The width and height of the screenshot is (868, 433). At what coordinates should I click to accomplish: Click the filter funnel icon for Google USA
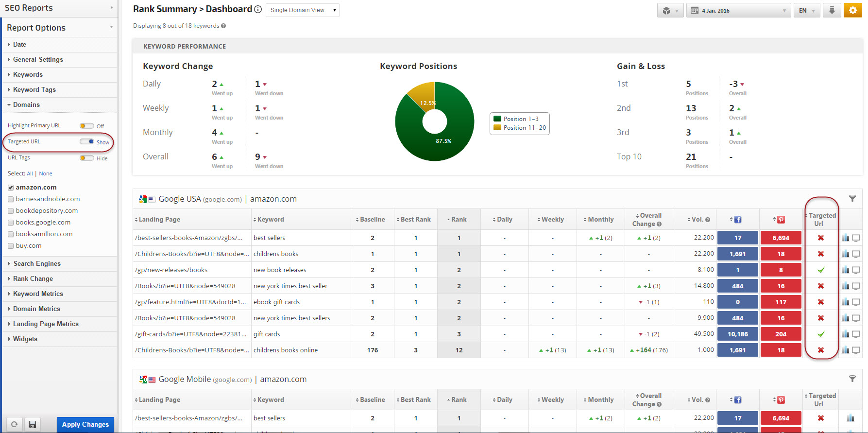coord(852,198)
